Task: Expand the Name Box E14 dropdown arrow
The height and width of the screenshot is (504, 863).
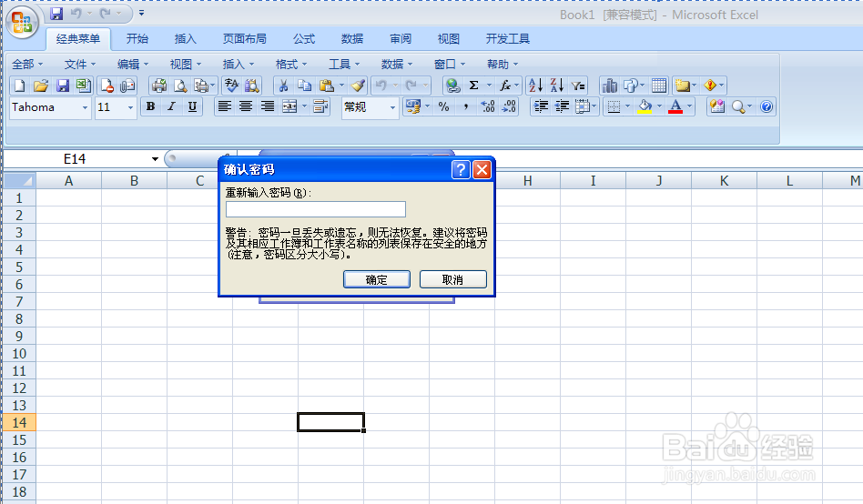Action: 155,159
